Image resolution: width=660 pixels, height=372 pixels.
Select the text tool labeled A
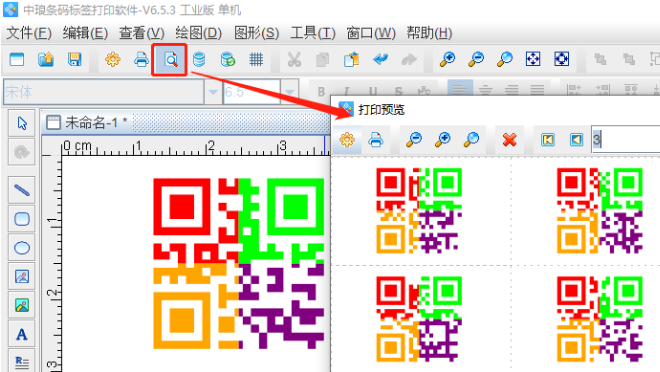click(21, 335)
